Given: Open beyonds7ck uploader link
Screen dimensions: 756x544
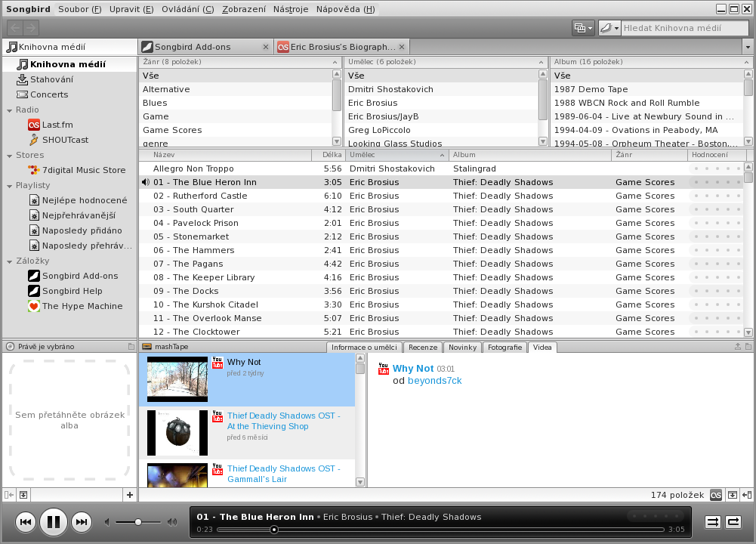Looking at the screenshot, I should 434,381.
